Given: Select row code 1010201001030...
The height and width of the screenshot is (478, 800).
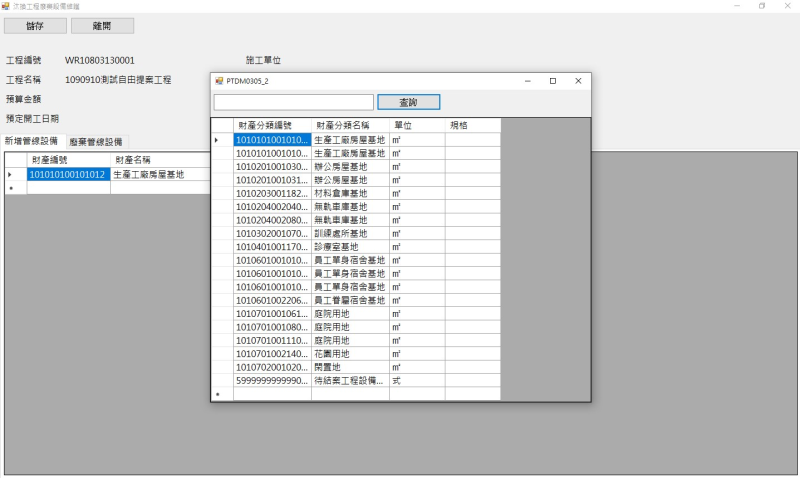Looking at the screenshot, I should pos(272,166).
